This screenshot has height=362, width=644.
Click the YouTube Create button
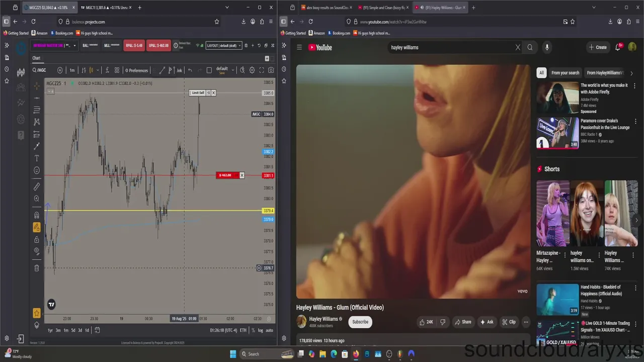pyautogui.click(x=598, y=47)
